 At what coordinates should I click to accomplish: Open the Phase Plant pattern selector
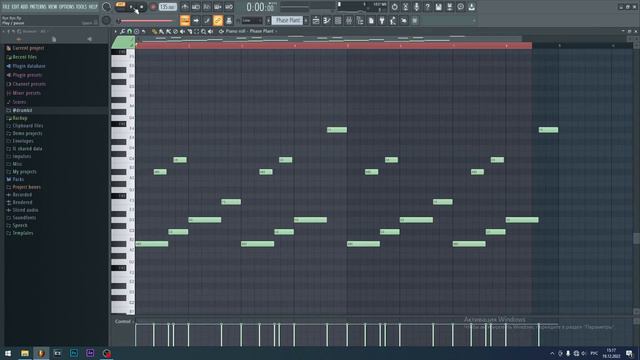click(288, 20)
